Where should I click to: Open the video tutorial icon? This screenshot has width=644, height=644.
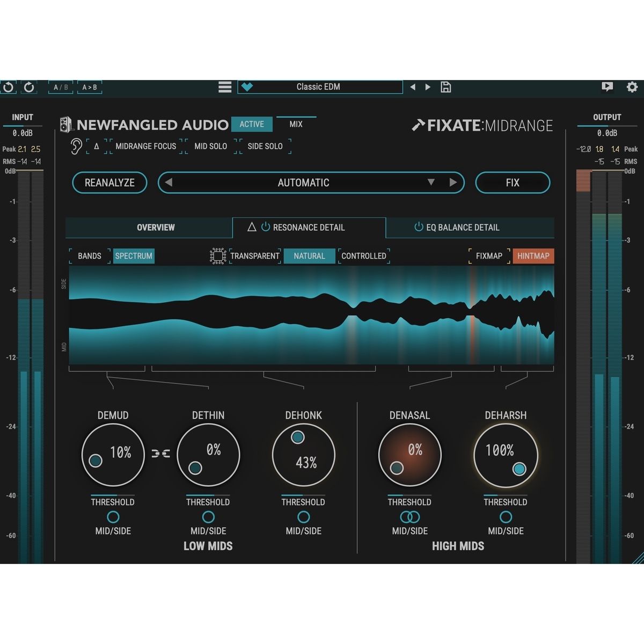tap(607, 87)
